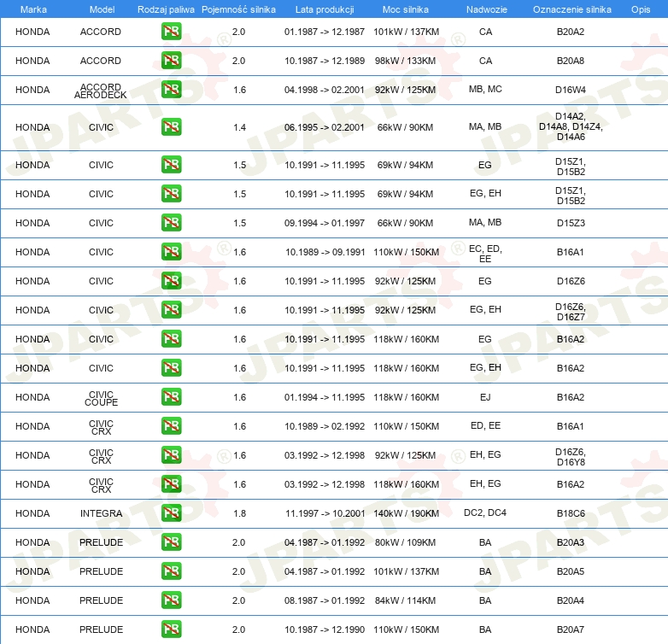Click the Lata produkcji column header
Image resolution: width=668 pixels, height=644 pixels.
pyautogui.click(x=325, y=9)
